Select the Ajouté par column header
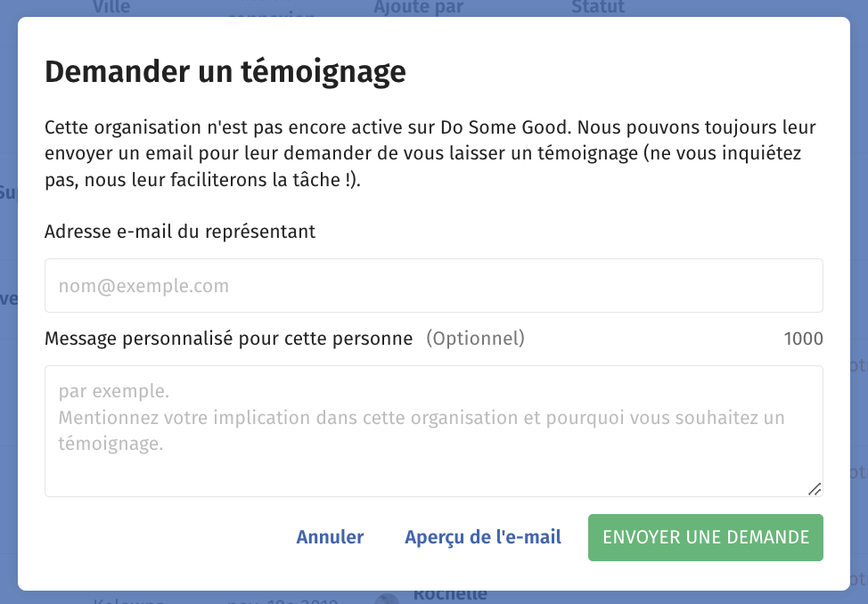Viewport: 868px width, 604px height. [x=419, y=8]
